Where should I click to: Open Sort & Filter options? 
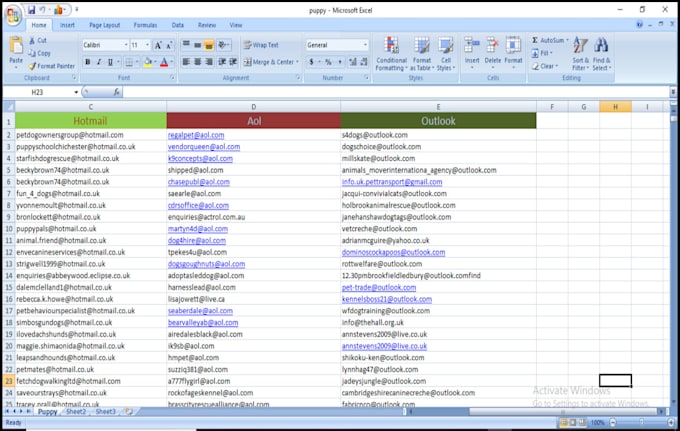pos(580,54)
